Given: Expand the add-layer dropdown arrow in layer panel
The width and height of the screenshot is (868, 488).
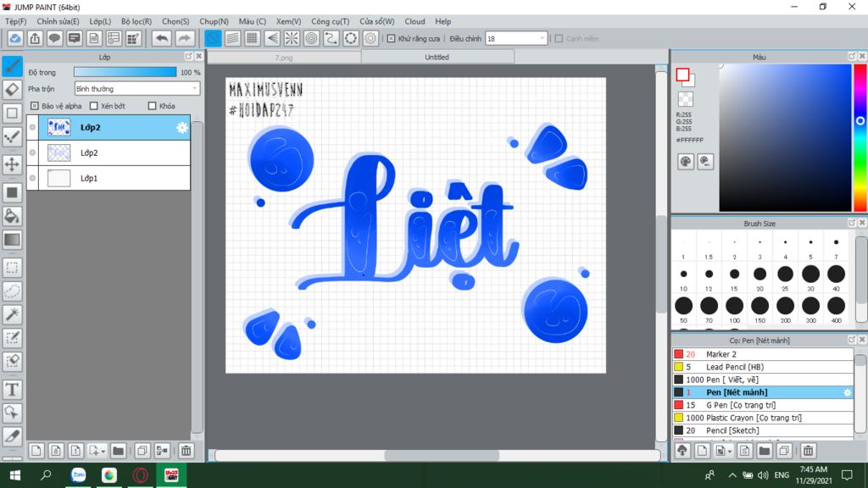Looking at the screenshot, I should tap(103, 452).
